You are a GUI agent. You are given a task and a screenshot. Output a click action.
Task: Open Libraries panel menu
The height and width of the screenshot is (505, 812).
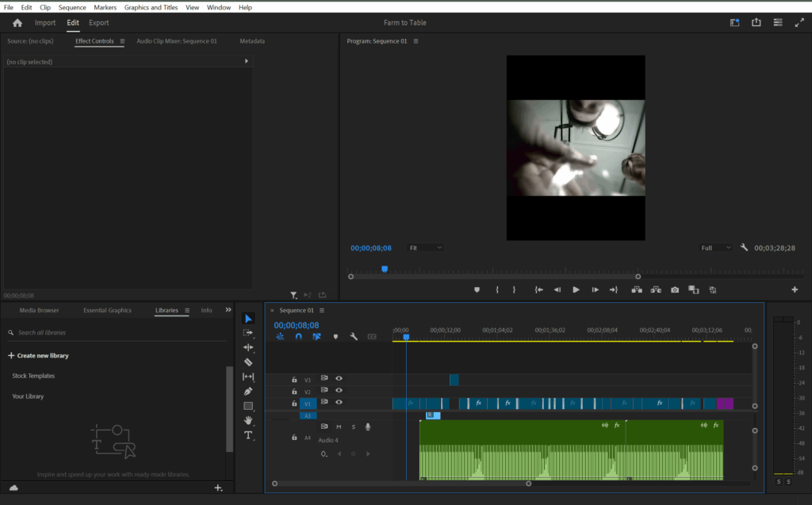pyautogui.click(x=187, y=311)
